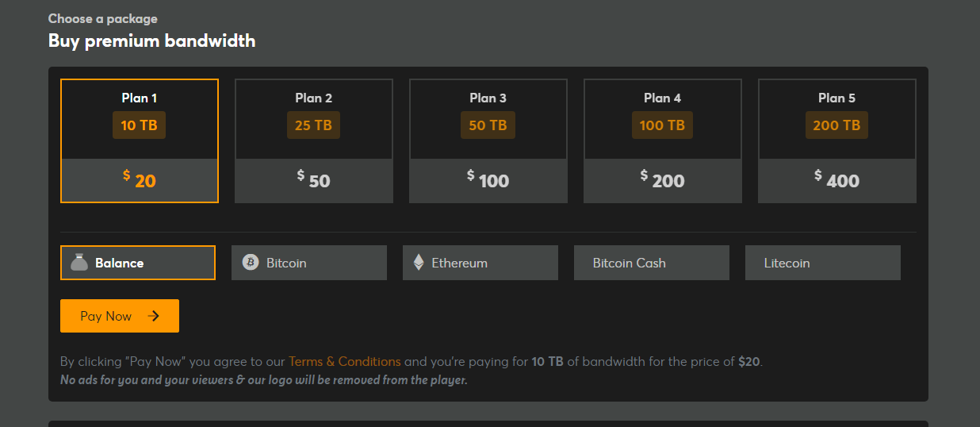Click the 200 TB bandwidth badge
The image size is (980, 427).
pos(836,125)
